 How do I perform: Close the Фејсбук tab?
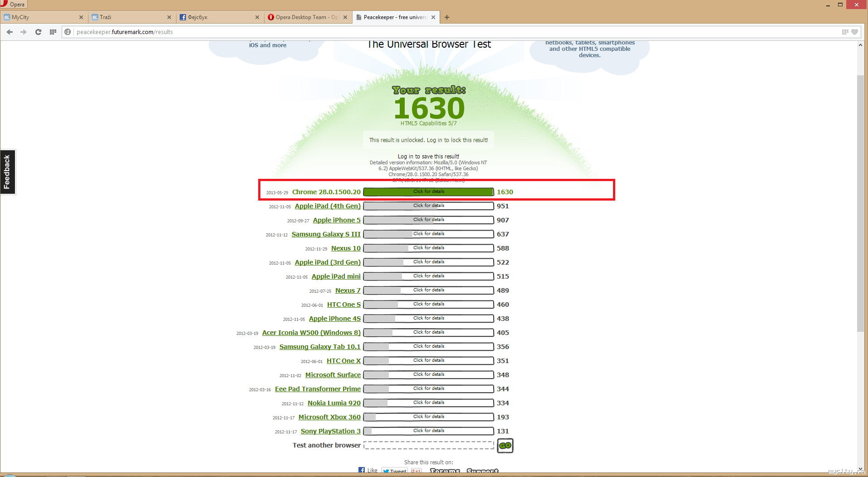tap(257, 17)
